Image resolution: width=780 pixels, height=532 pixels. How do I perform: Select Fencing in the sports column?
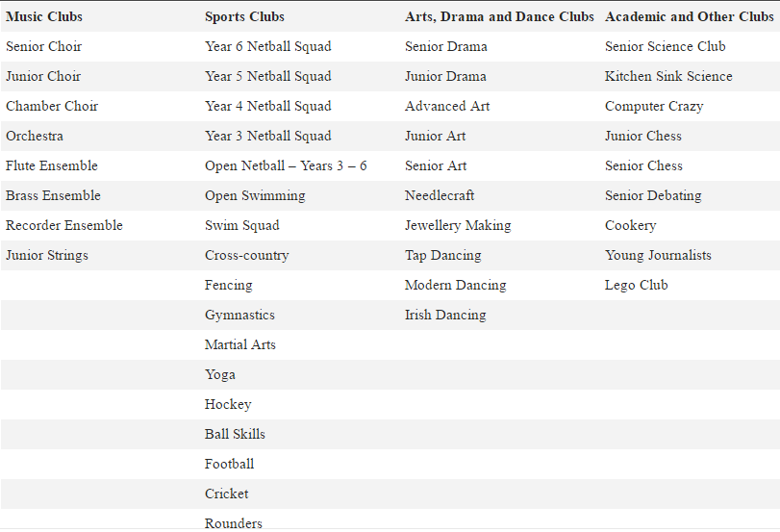(229, 285)
